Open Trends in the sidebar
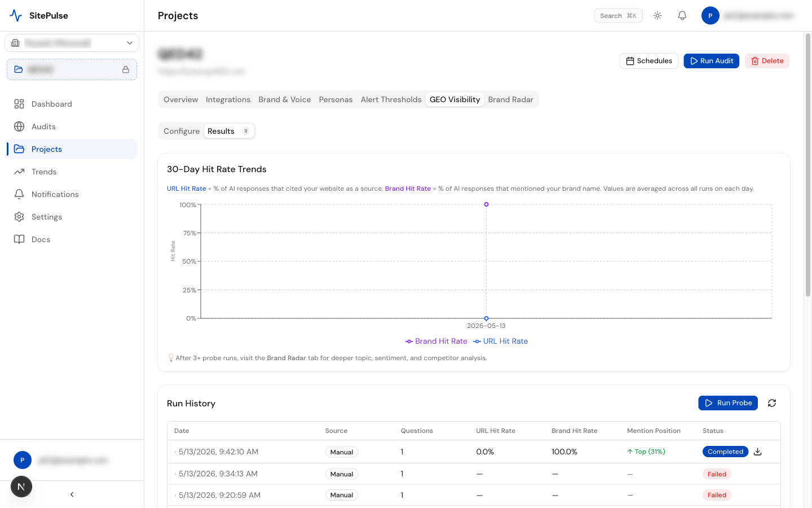The height and width of the screenshot is (508, 812). [x=72, y=172]
